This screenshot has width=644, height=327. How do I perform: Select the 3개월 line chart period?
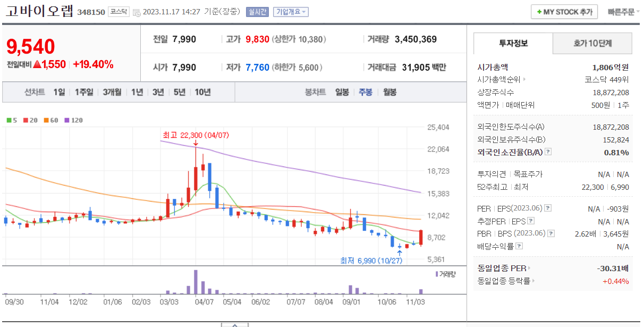pos(113,92)
